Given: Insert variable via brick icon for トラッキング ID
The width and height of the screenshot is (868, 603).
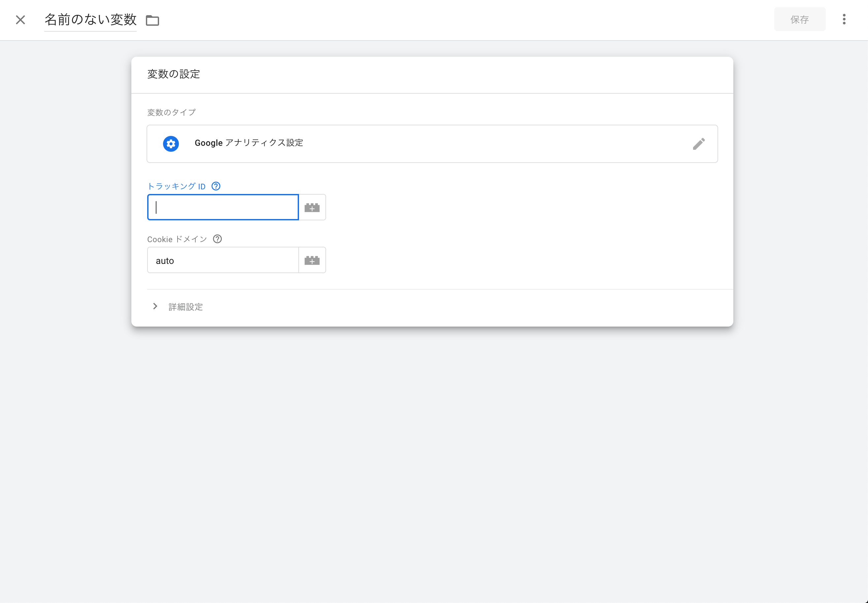Looking at the screenshot, I should pyautogui.click(x=312, y=207).
